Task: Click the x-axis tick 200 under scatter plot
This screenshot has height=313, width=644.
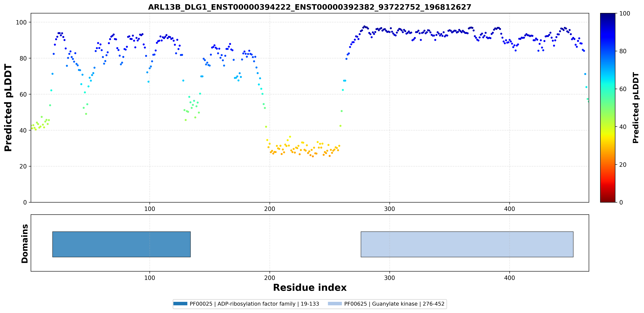Action: (x=269, y=209)
